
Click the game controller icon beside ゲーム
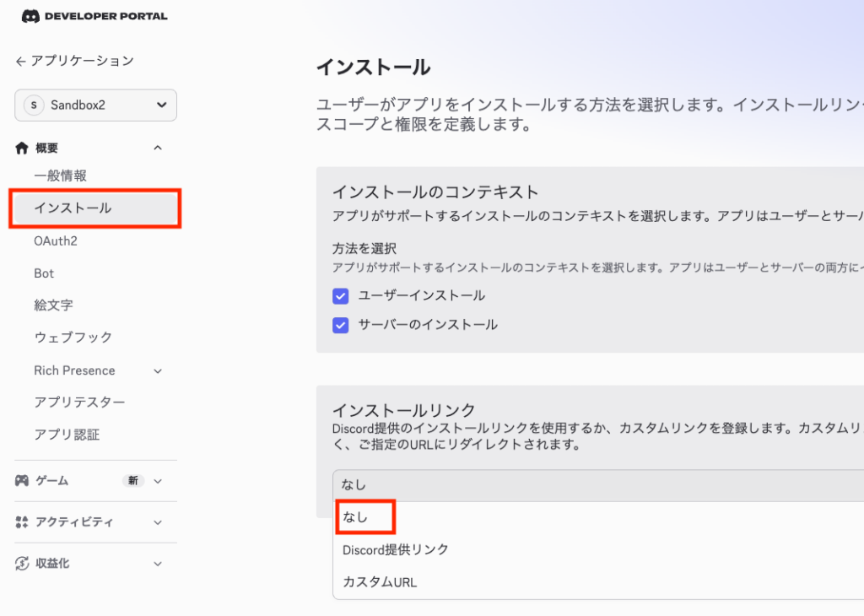click(22, 480)
